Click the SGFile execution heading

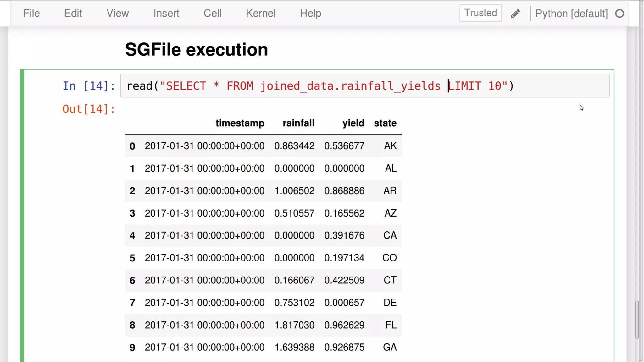197,50
